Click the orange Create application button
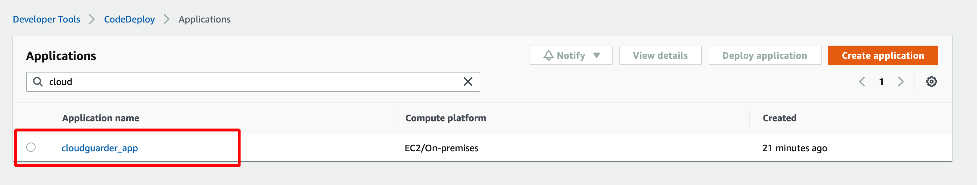 click(882, 56)
